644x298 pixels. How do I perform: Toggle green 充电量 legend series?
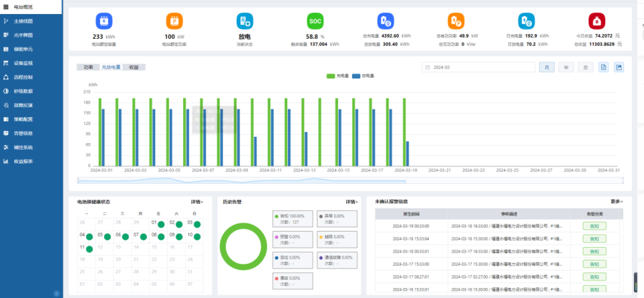[337, 76]
